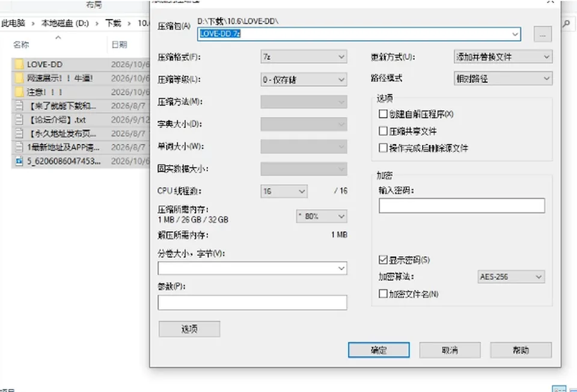Click the 取消 button
Image resolution: width=577 pixels, height=392 pixels.
(450, 350)
